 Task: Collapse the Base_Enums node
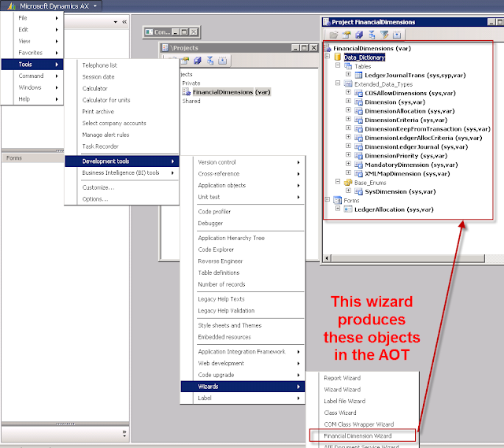338,181
